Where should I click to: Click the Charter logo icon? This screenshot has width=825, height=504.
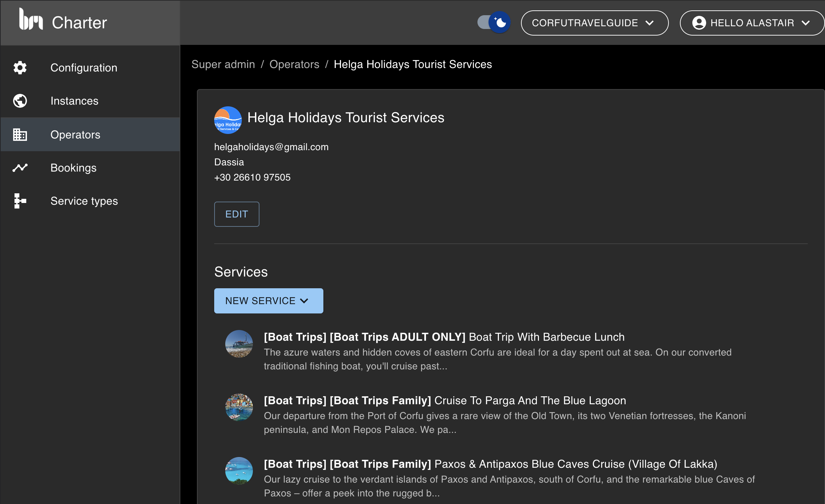pos(31,19)
